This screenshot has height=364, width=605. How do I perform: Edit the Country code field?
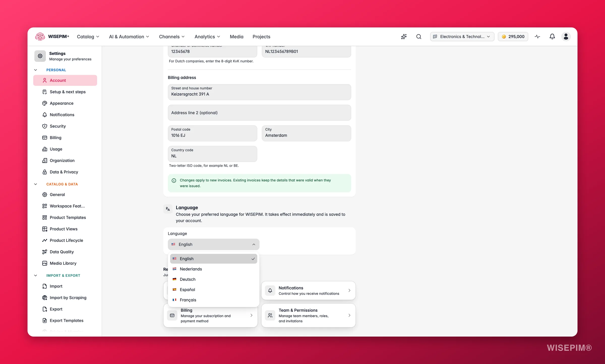(213, 154)
